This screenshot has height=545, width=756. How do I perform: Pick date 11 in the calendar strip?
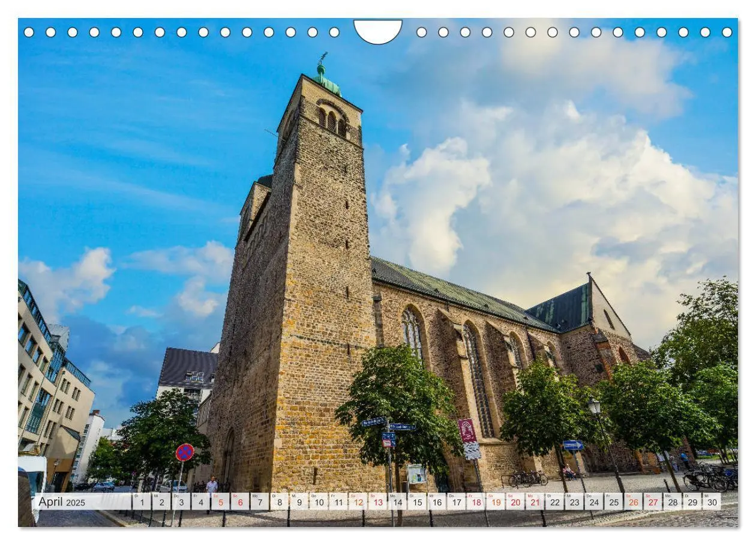pos(338,502)
